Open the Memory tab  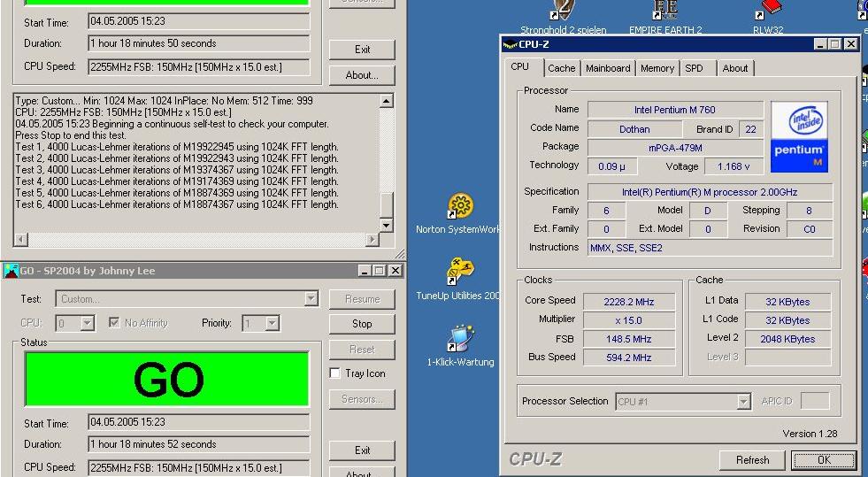(657, 68)
